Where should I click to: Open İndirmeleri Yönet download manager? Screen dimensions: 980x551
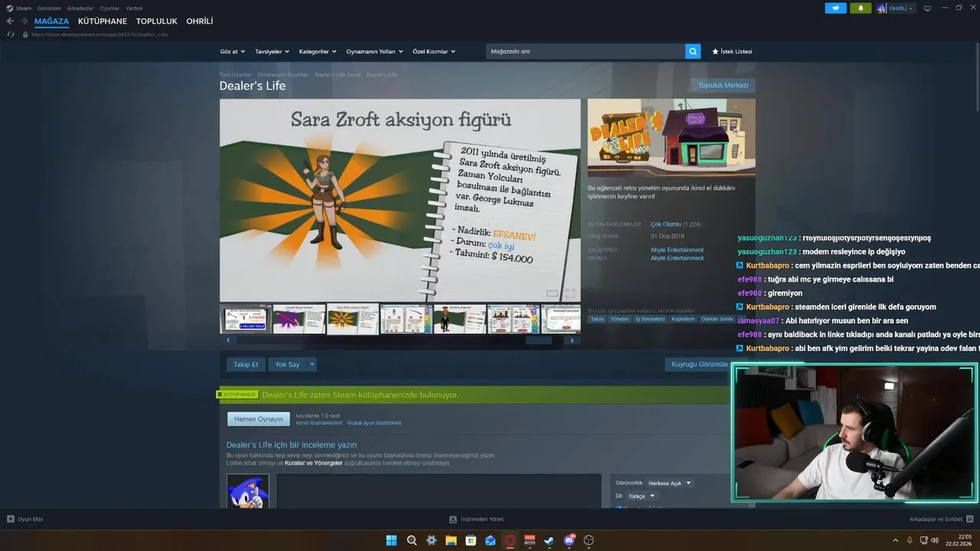point(476,519)
